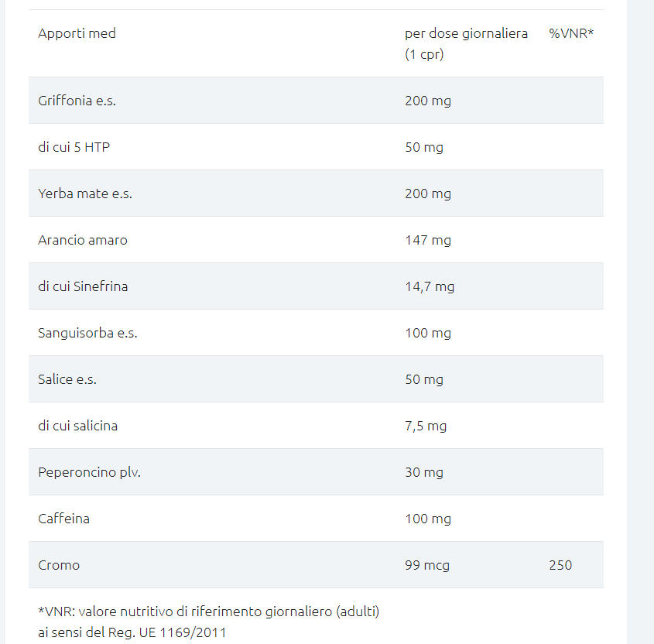Image resolution: width=654 pixels, height=644 pixels.
Task: Click the 'Sanguisorba e.s.' row label
Action: pyautogui.click(x=87, y=333)
